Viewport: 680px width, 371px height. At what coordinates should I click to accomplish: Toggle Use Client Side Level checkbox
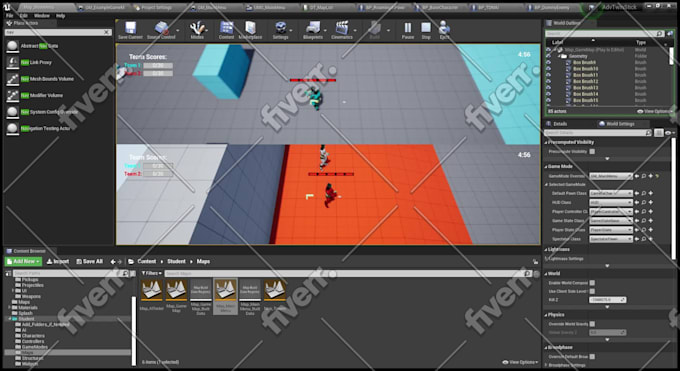click(592, 291)
